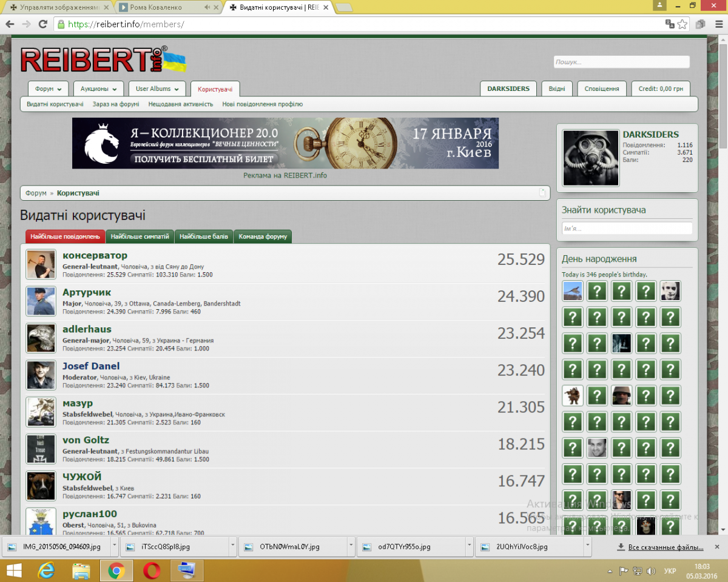Open Нові повідомлення профілю link

[263, 104]
